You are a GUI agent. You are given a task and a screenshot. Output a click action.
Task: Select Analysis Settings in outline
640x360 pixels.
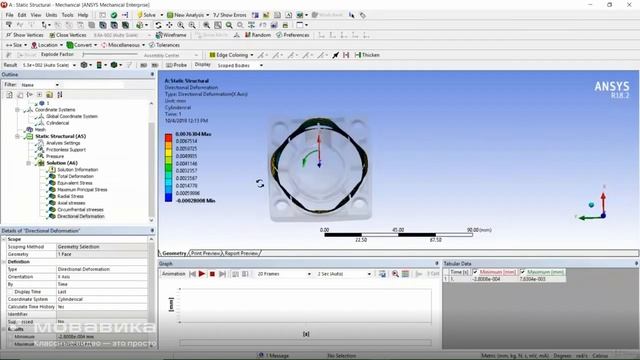tap(63, 143)
